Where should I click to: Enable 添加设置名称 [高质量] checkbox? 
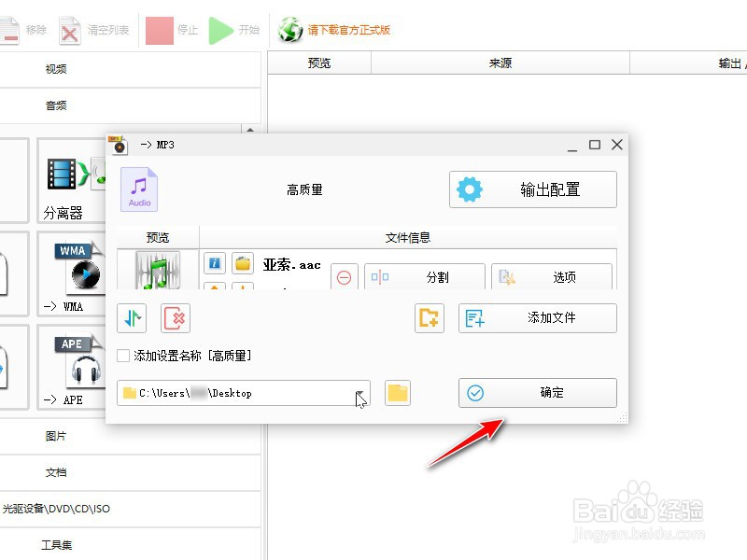(121, 356)
